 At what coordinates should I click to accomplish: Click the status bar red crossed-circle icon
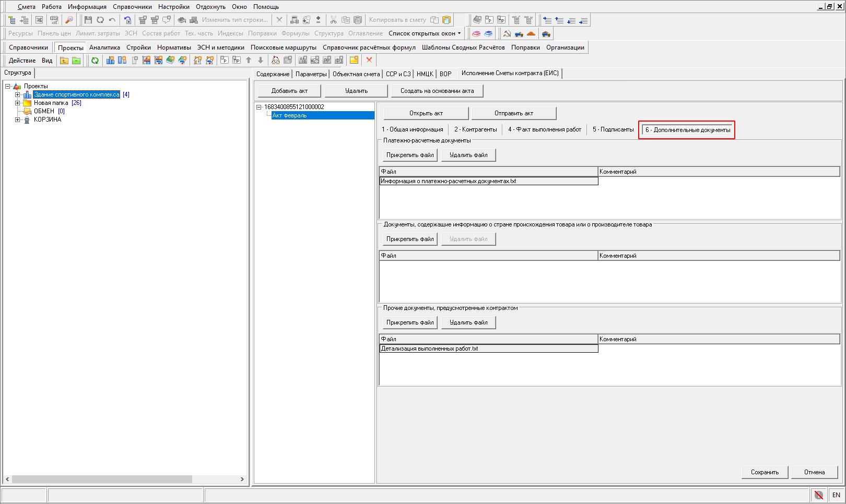[x=819, y=495]
